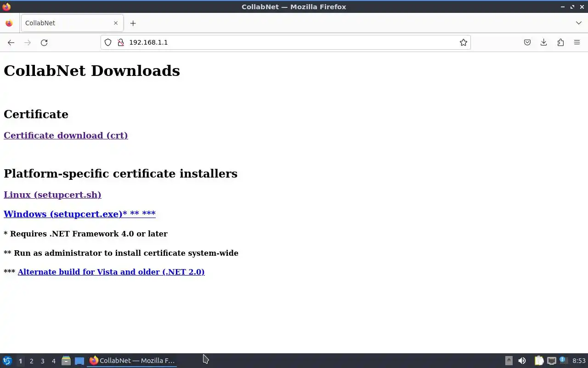Switch to workspace 2
Image resolution: width=588 pixels, height=368 pixels.
pos(31,361)
